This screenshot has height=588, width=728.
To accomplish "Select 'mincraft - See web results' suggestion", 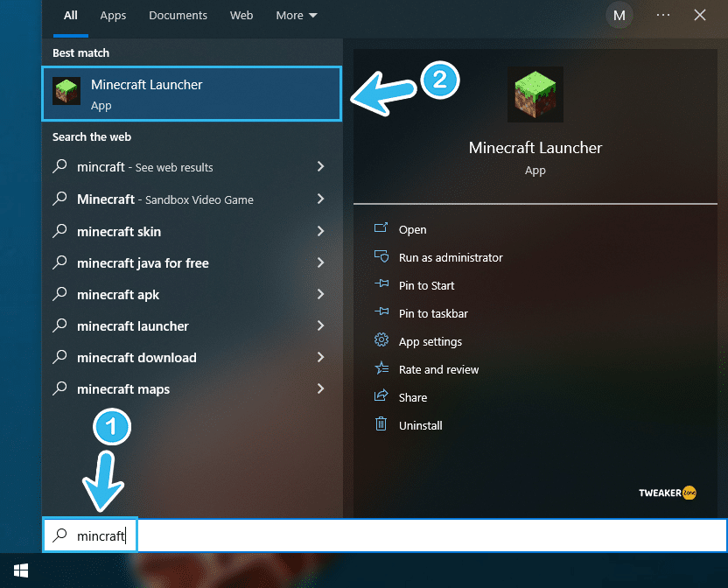I will point(192,167).
